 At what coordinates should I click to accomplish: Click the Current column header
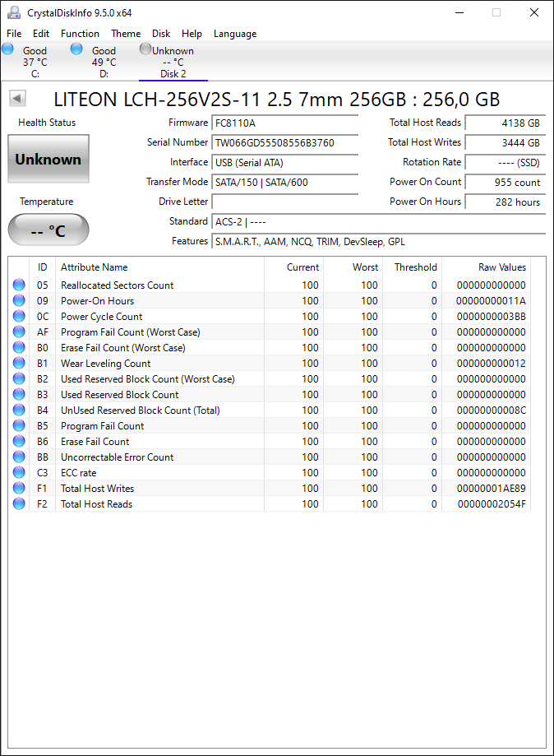pyautogui.click(x=293, y=267)
